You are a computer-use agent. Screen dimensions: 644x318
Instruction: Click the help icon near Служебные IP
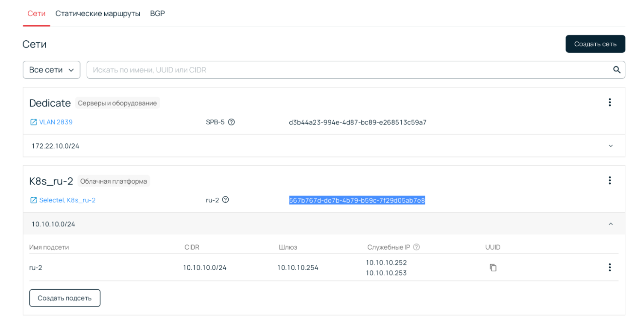click(x=416, y=247)
